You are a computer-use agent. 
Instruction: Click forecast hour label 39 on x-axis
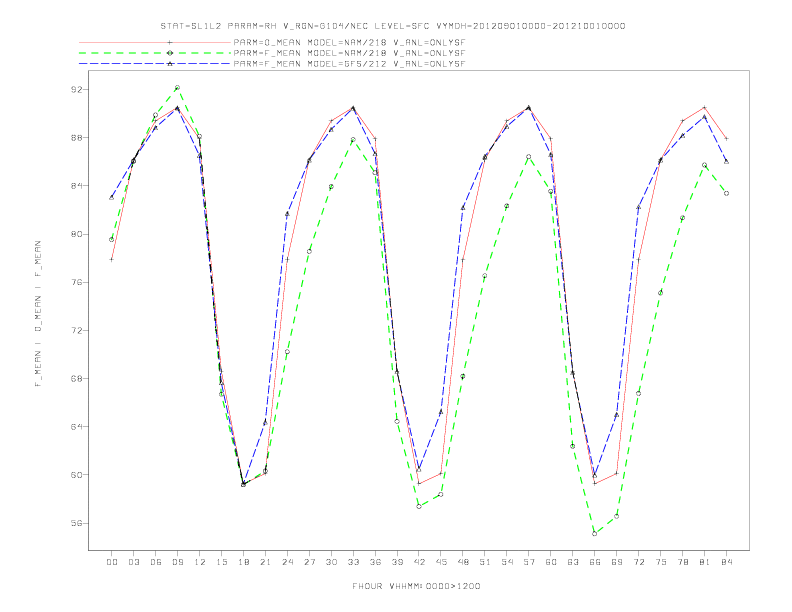(397, 562)
